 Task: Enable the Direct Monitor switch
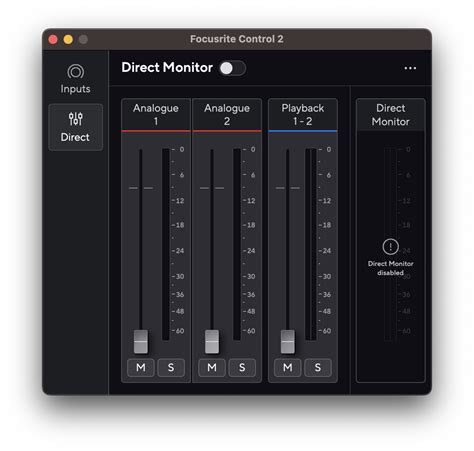(232, 68)
